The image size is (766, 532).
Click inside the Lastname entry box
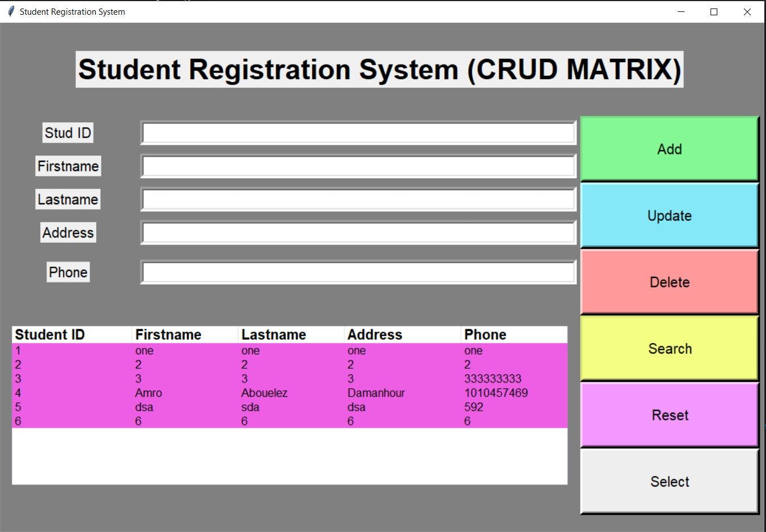click(x=358, y=200)
